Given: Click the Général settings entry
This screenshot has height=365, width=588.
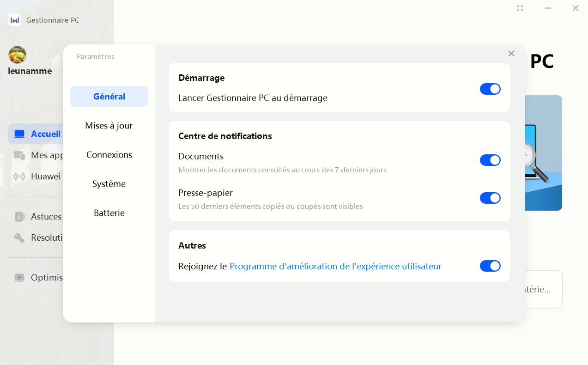Looking at the screenshot, I should tap(109, 96).
